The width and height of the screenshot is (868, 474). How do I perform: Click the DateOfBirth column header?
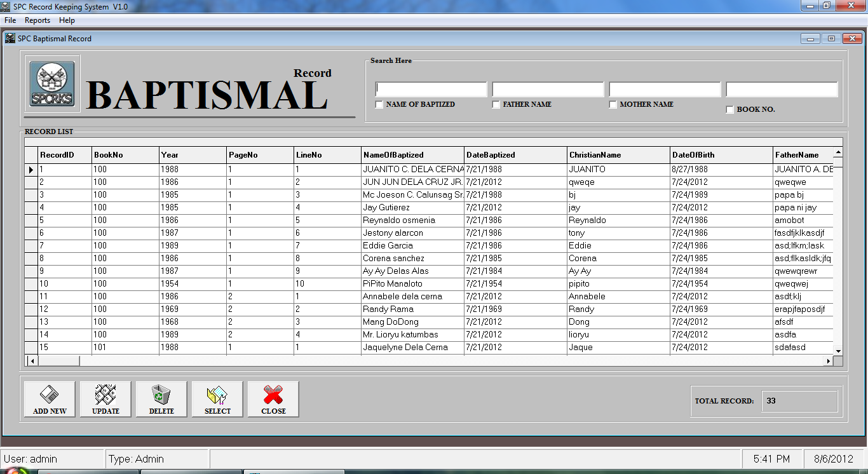(x=721, y=155)
